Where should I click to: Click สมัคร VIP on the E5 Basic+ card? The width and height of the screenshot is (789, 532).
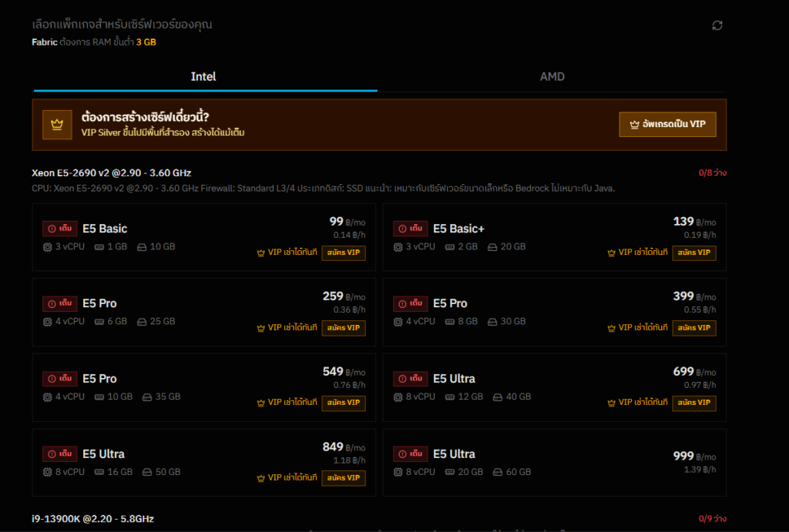click(694, 253)
